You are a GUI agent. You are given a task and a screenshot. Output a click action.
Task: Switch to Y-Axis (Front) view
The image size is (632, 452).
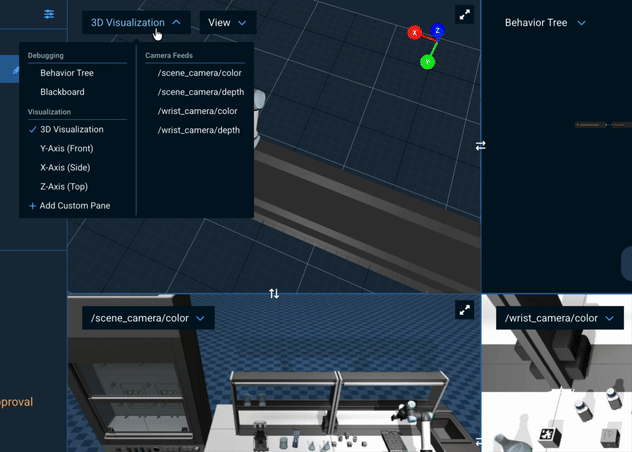[67, 148]
